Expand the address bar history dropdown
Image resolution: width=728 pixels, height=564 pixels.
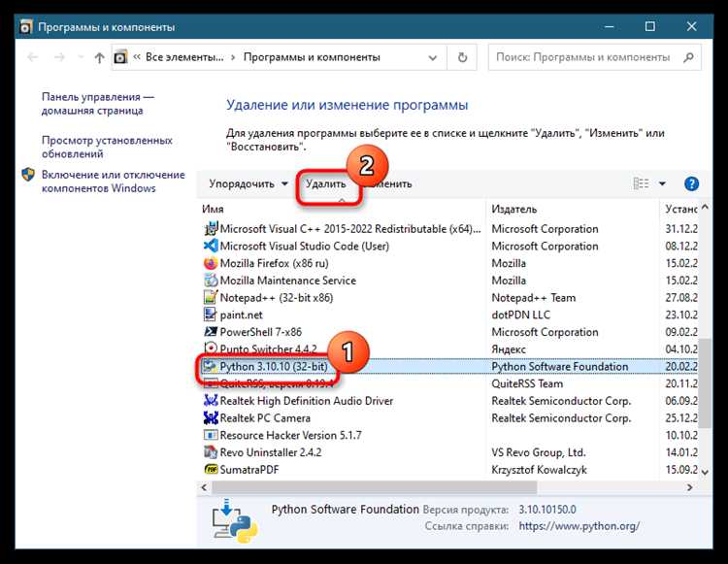[x=432, y=57]
